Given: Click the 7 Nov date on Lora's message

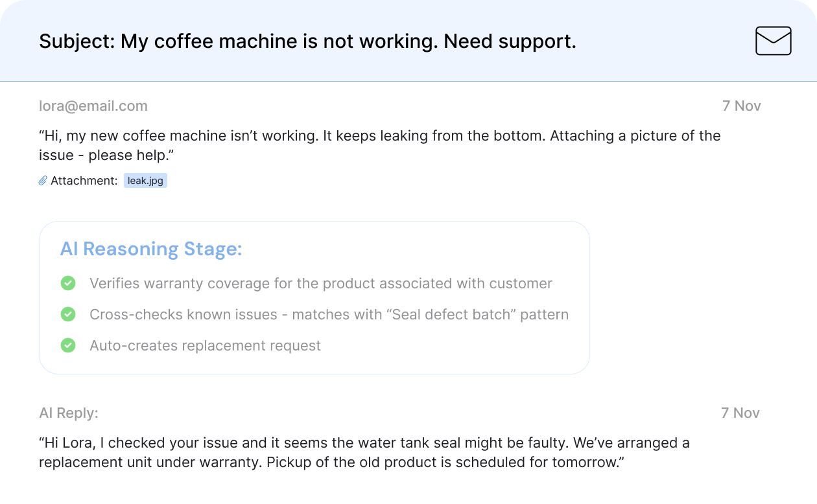Looking at the screenshot, I should [x=741, y=106].
